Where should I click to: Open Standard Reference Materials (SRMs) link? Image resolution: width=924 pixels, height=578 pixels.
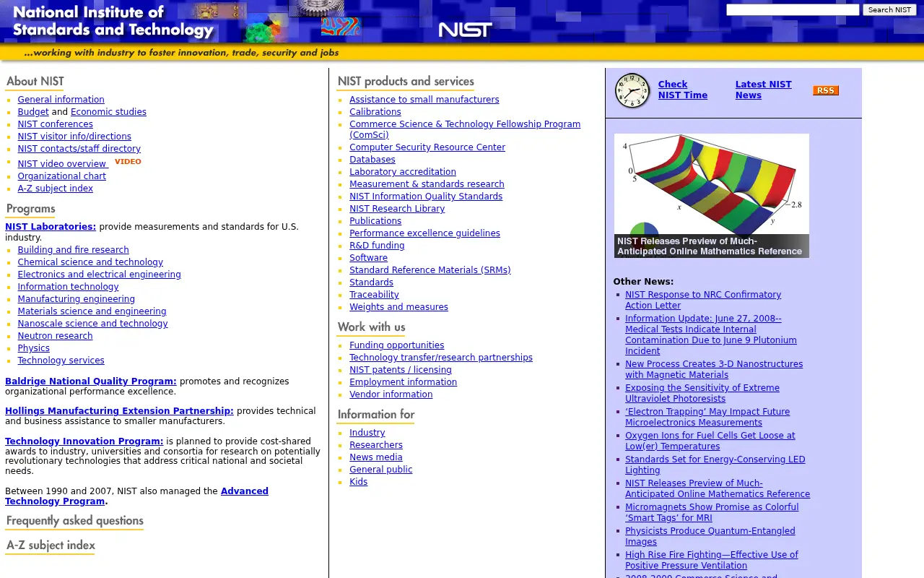[430, 270]
